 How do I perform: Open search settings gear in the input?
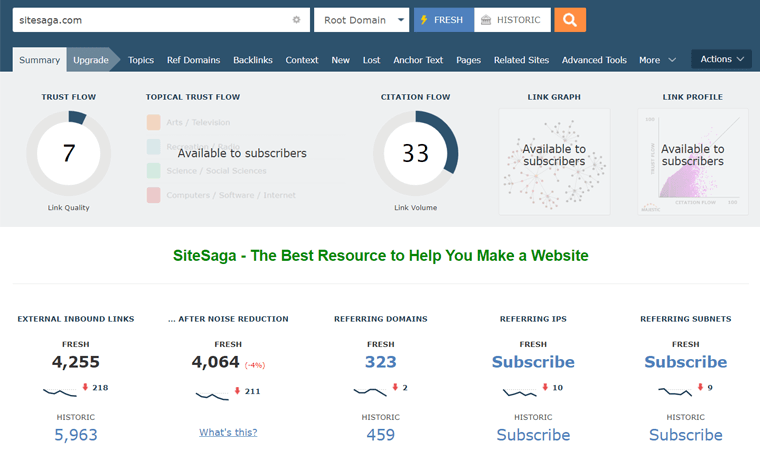pos(296,20)
